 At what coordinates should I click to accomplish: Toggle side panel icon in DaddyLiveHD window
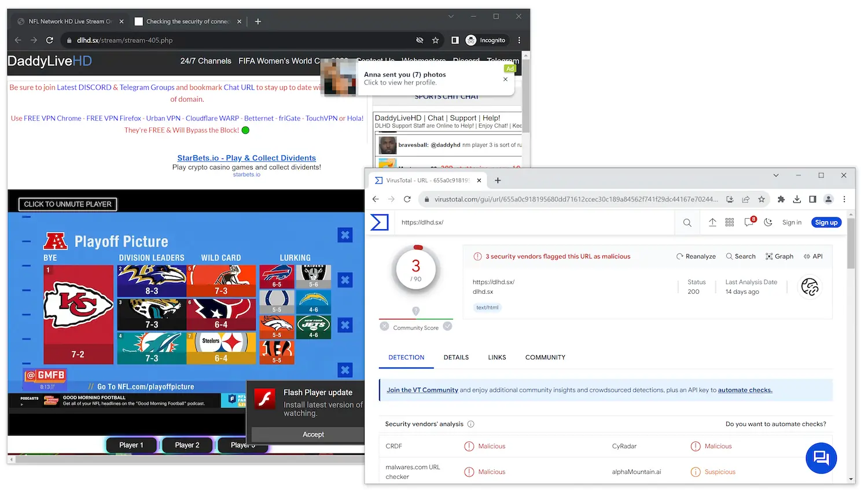455,40
